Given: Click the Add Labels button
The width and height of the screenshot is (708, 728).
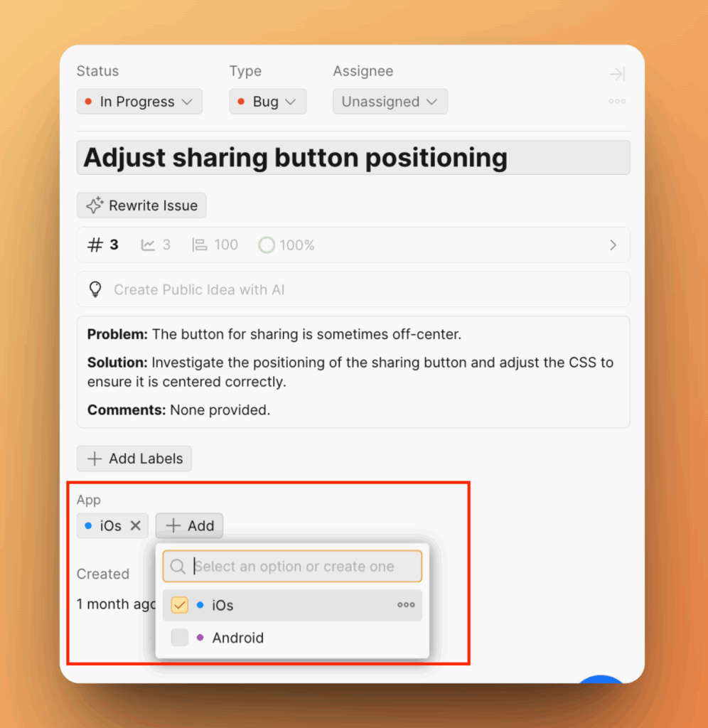Looking at the screenshot, I should (x=134, y=459).
